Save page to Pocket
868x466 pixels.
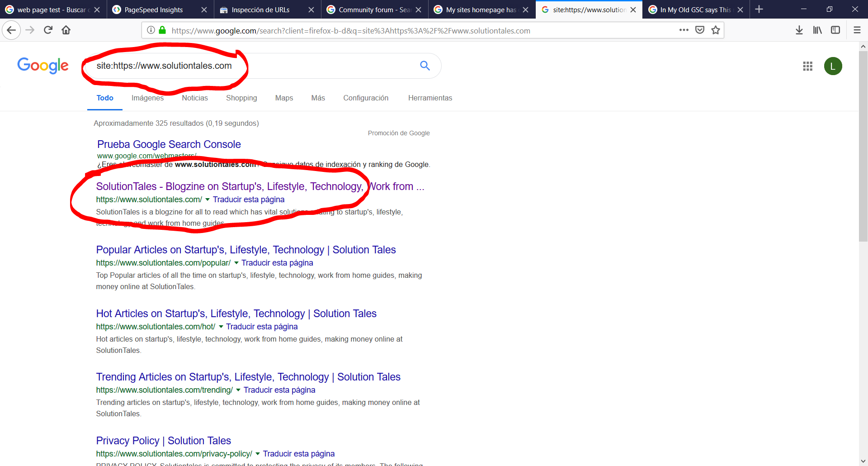click(x=700, y=30)
